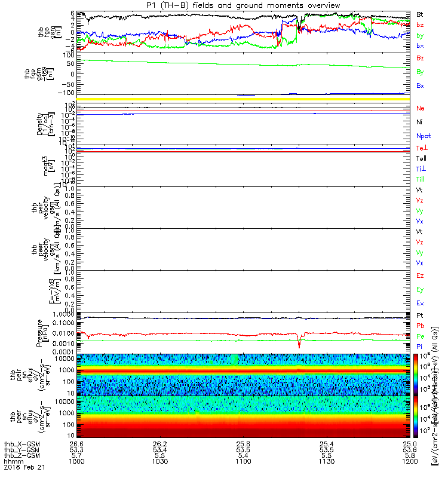Image resolution: width=448 pixels, height=478 pixels.
Task: Click the date label '2018 Feb 21'
Action: click(24, 467)
